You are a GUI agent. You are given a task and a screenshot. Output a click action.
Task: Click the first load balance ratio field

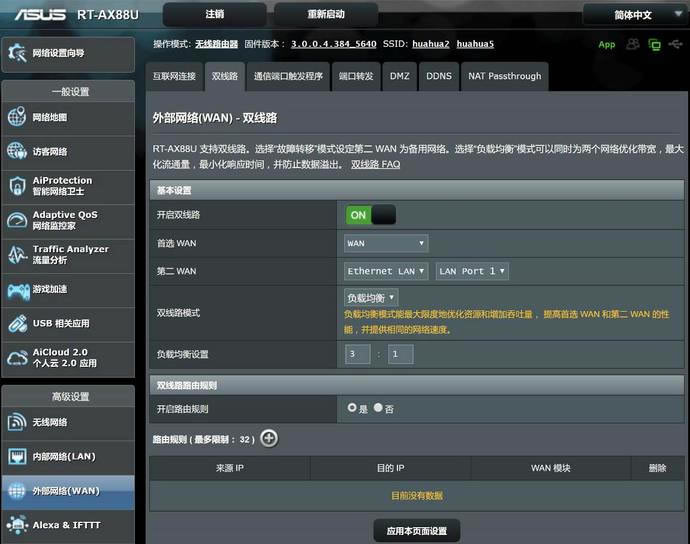point(357,354)
